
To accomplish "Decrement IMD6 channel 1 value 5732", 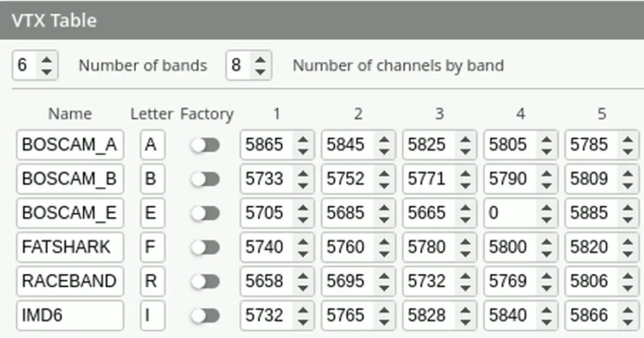I will tap(303, 320).
